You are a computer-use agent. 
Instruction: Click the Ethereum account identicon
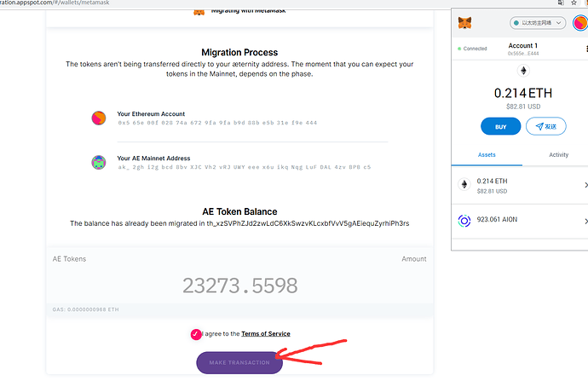(99, 118)
